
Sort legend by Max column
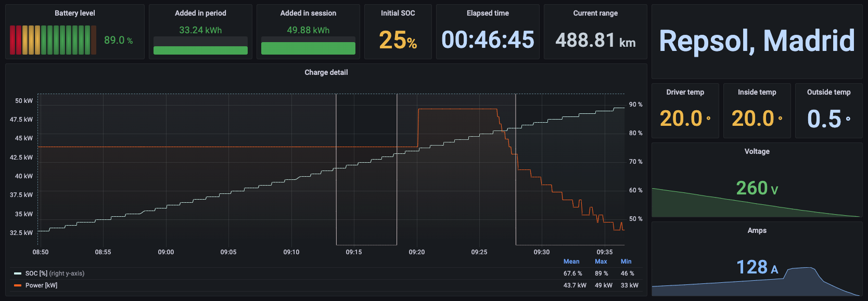(x=601, y=261)
